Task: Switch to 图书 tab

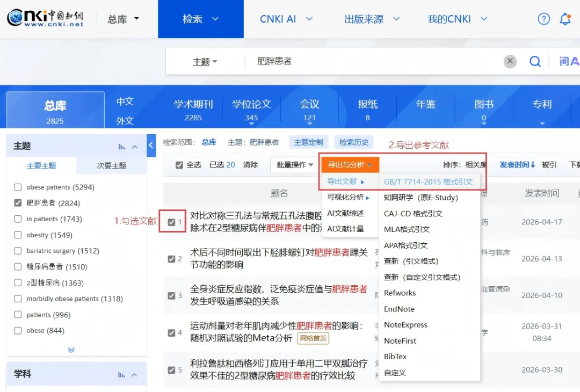Action: point(484,110)
